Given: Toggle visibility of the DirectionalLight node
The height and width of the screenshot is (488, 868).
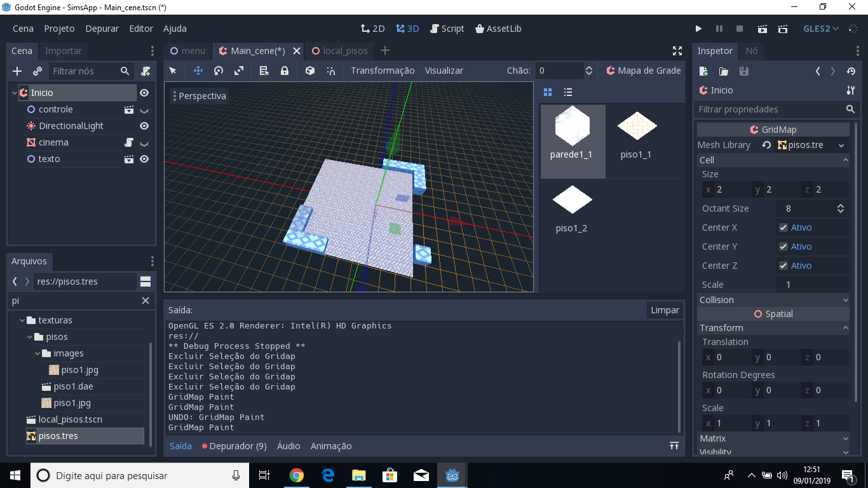Looking at the screenshot, I should click(144, 125).
